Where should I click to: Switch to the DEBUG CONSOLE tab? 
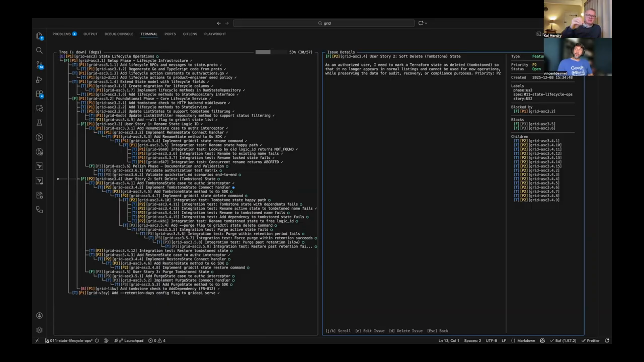tap(119, 34)
